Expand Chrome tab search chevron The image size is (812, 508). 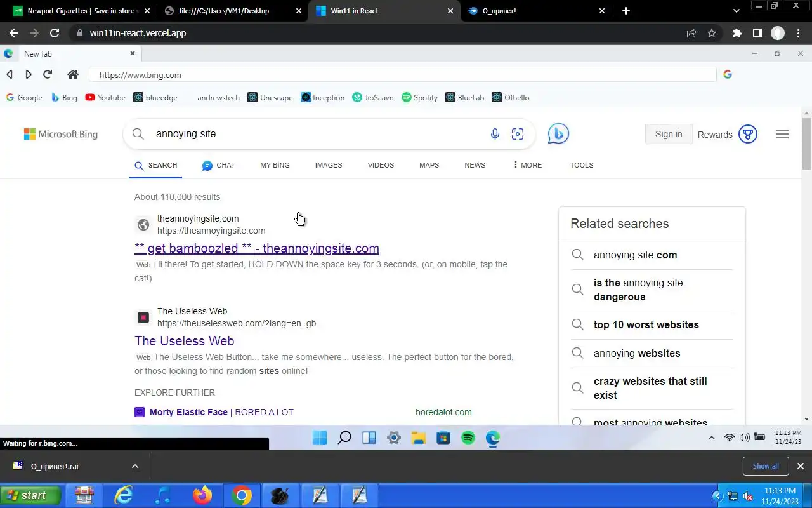tap(737, 11)
